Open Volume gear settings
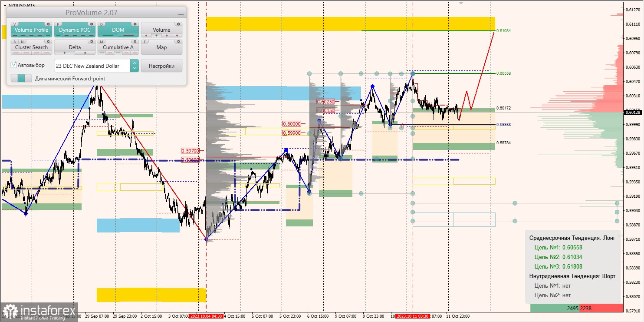This screenshot has width=644, height=322. (x=178, y=24)
